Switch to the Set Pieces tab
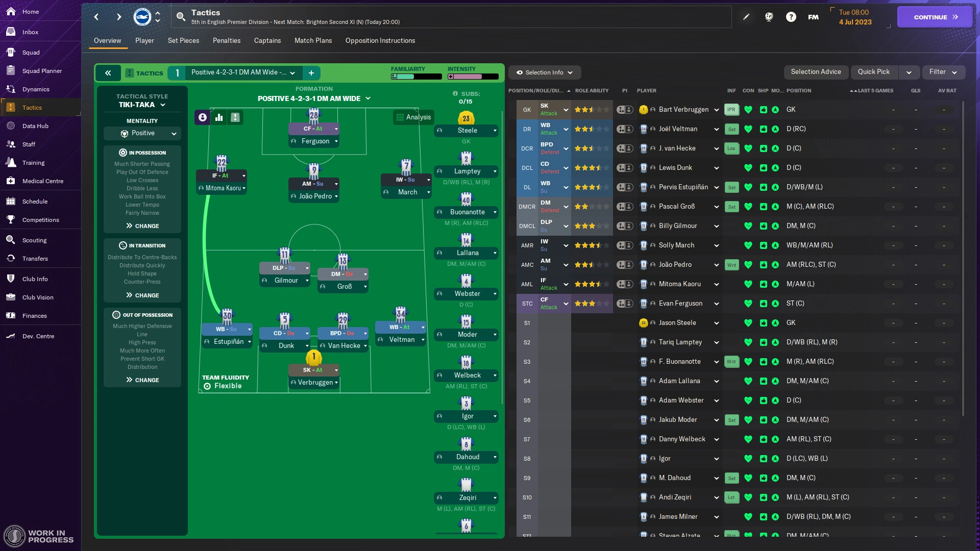This screenshot has width=980, height=551. 183,40
